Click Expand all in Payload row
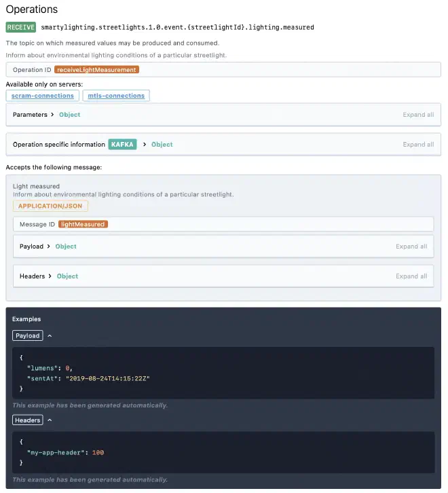The image size is (448, 493). click(x=411, y=246)
